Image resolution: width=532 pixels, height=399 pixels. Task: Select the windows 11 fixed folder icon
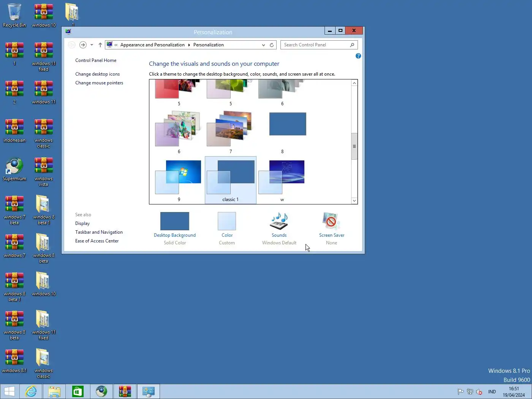44,325
